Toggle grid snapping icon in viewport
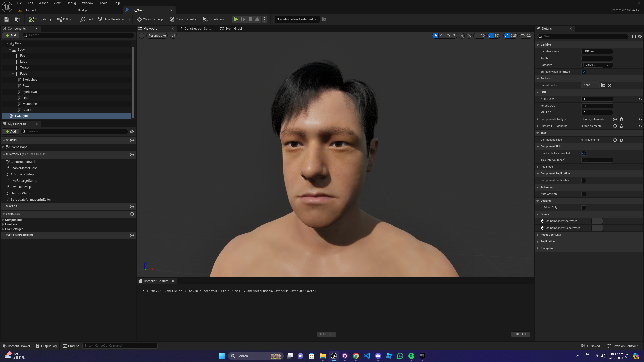The width and height of the screenshot is (644, 362). pyautogui.click(x=477, y=36)
